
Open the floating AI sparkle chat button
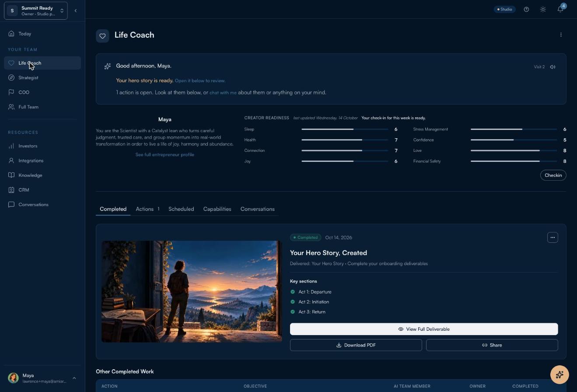[560, 374]
